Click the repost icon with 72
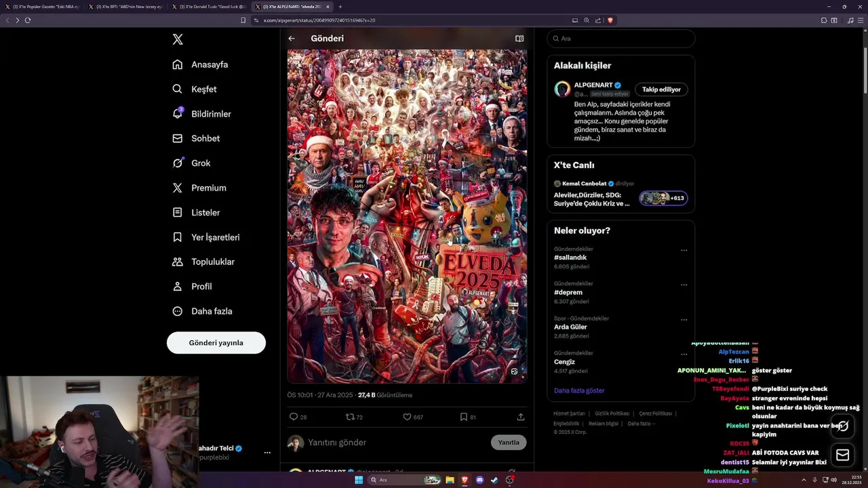This screenshot has height=488, width=868. coord(354,417)
